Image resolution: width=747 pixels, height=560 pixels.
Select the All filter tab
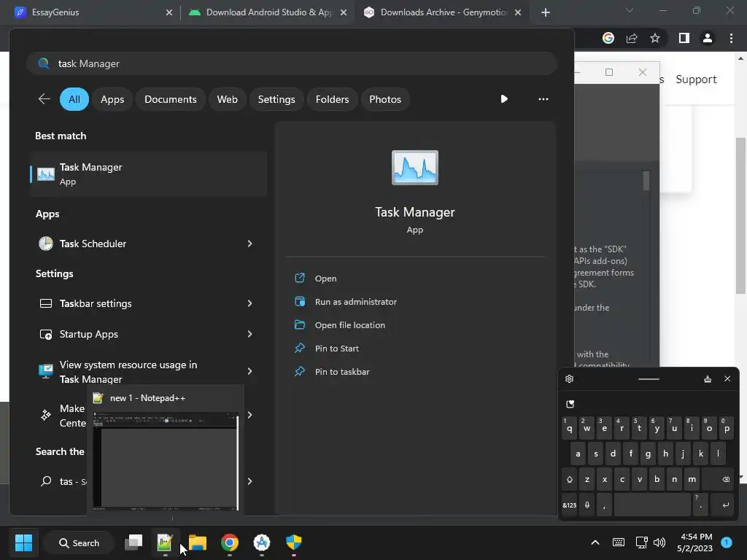point(74,99)
